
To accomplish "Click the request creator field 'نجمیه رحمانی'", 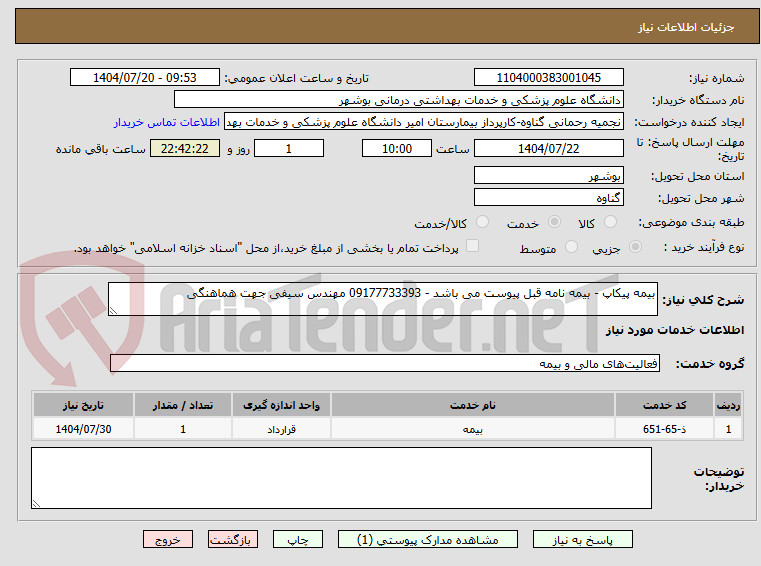I will coord(423,122).
